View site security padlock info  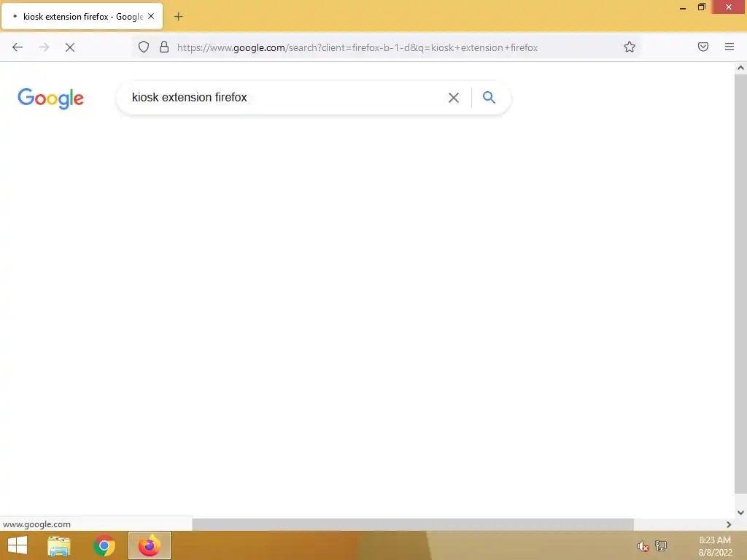pos(164,47)
